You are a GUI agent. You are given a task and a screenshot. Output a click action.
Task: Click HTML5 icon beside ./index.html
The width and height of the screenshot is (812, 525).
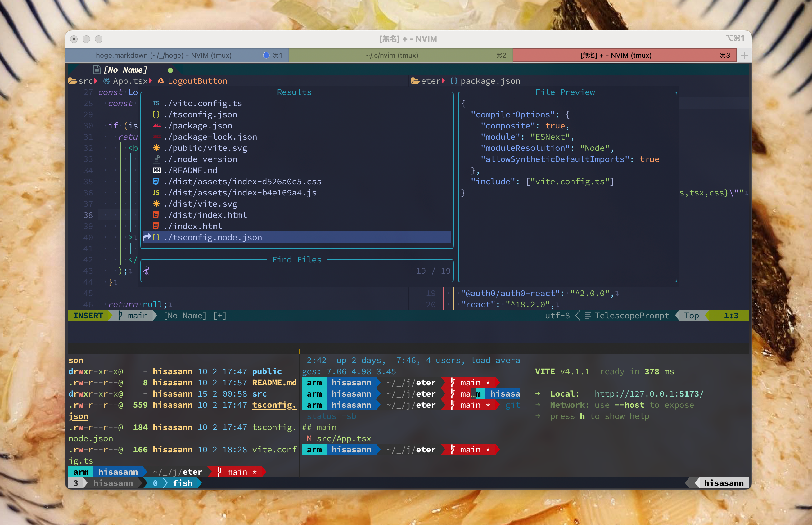pyautogui.click(x=156, y=226)
